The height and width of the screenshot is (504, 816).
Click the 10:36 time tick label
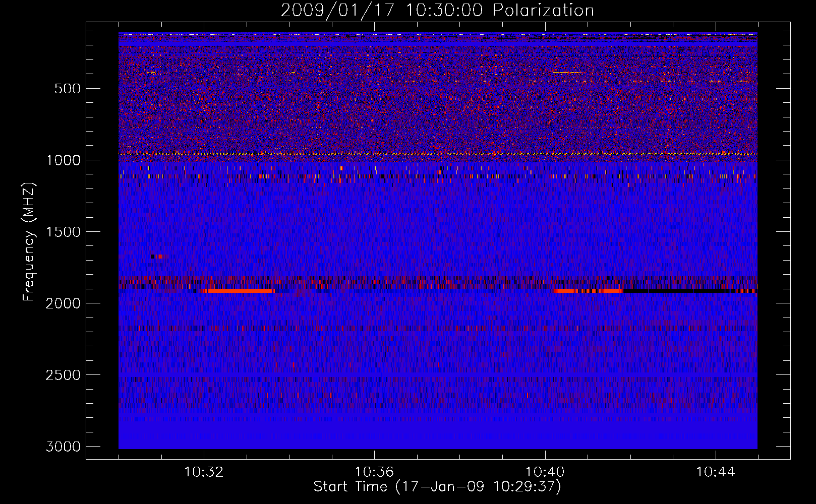coord(374,472)
